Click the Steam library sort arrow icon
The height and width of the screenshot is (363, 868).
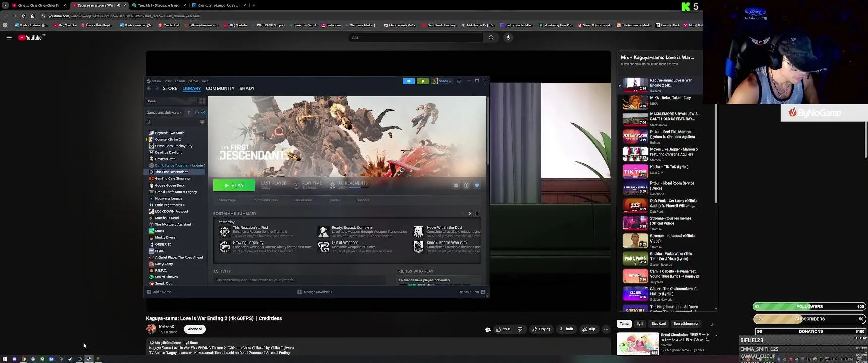coord(189,112)
